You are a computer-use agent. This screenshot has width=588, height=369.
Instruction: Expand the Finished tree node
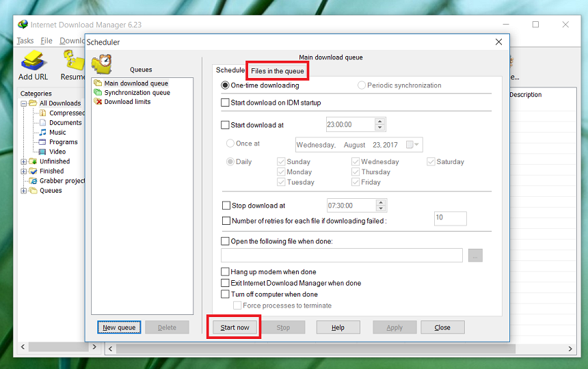(x=24, y=172)
